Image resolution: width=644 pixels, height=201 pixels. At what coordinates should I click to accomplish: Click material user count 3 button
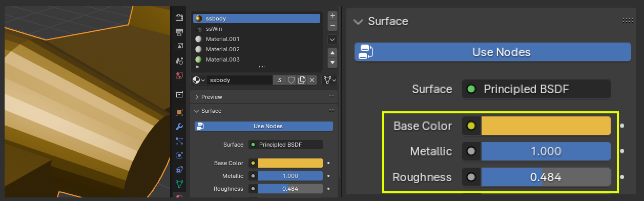[x=279, y=80]
